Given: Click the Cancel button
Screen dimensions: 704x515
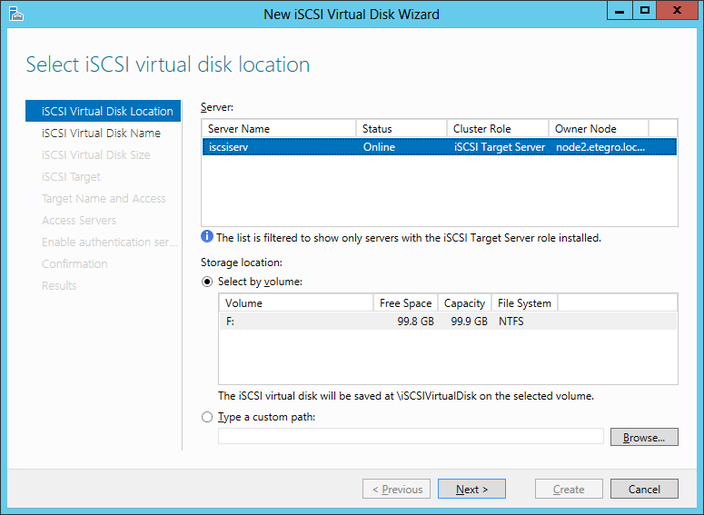Looking at the screenshot, I should point(644,489).
